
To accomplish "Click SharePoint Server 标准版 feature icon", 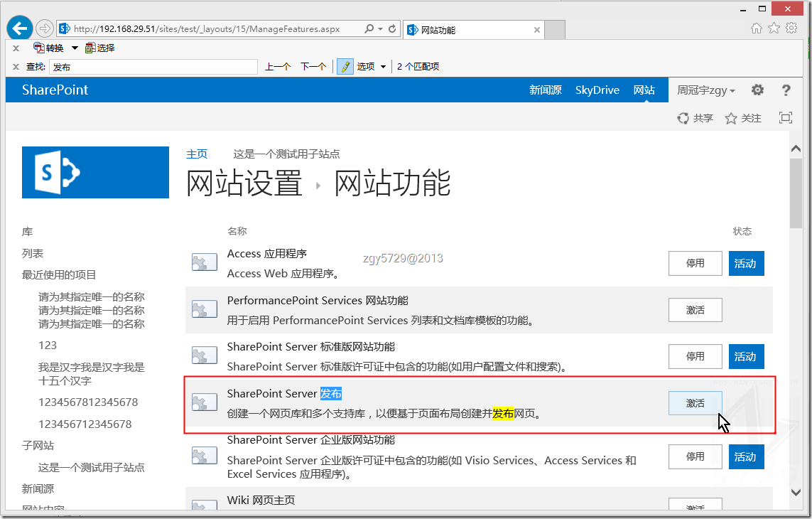I will pos(204,355).
